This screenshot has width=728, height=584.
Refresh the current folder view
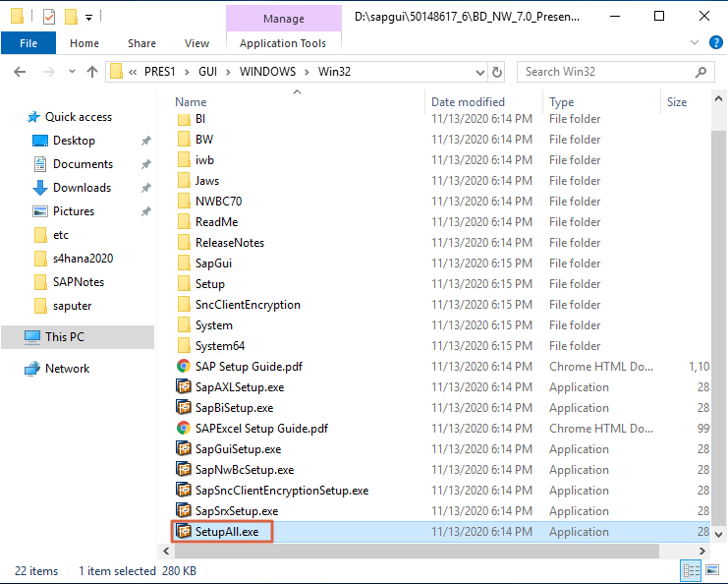(497, 73)
